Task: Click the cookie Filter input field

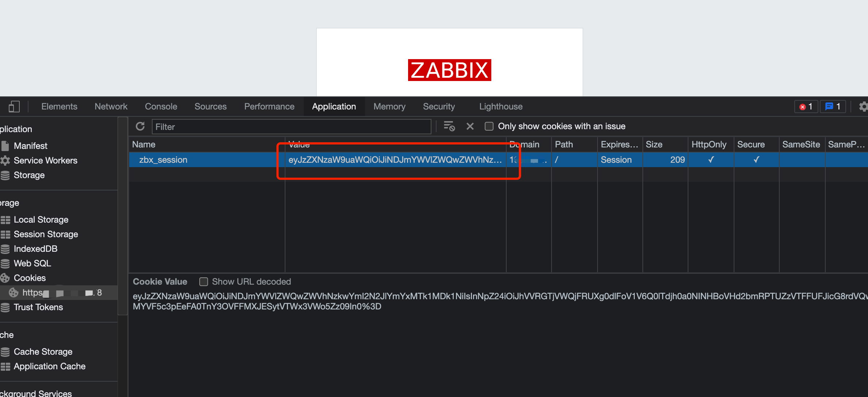Action: point(291,127)
